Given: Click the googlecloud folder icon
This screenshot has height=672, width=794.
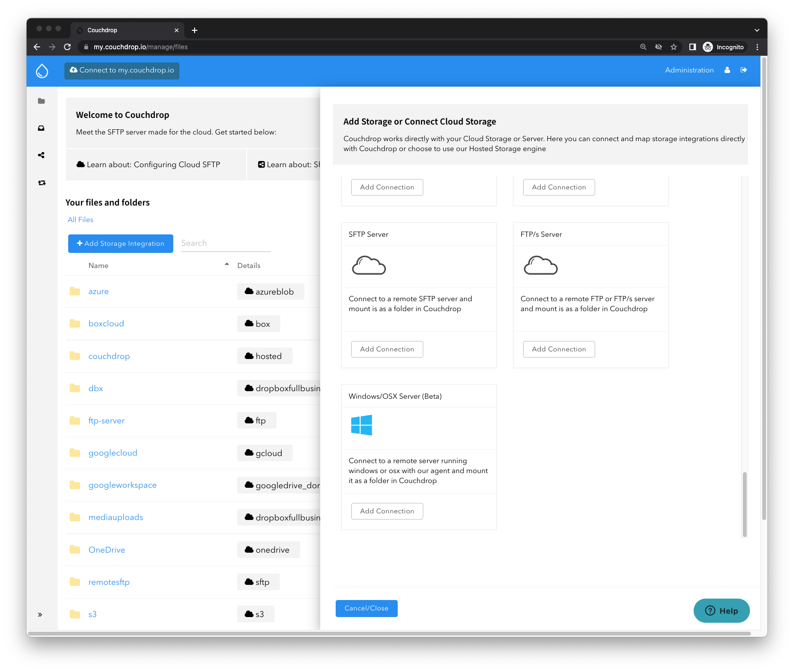Looking at the screenshot, I should point(75,453).
